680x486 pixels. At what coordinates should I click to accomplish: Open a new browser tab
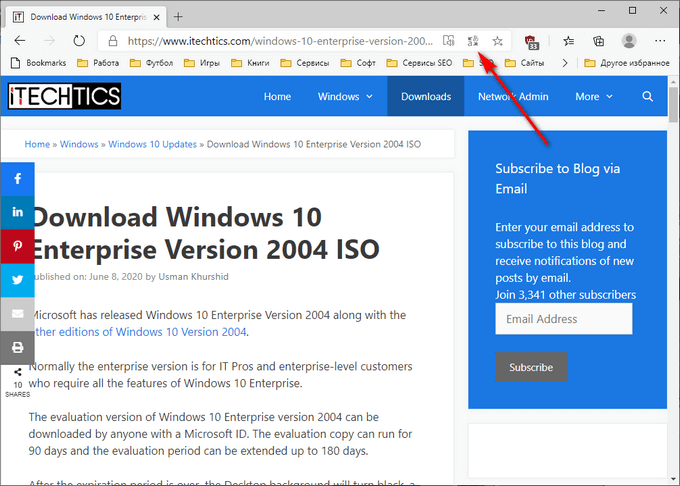pos(178,17)
